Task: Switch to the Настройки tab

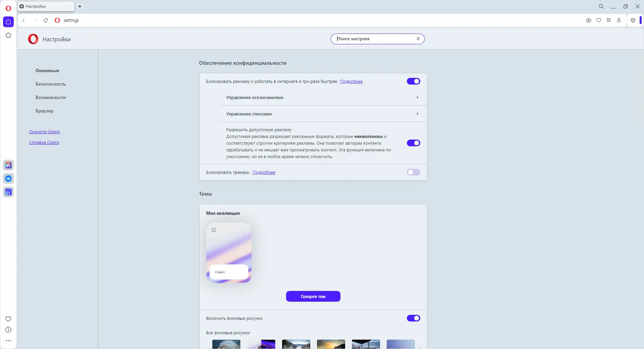Action: 45,6
